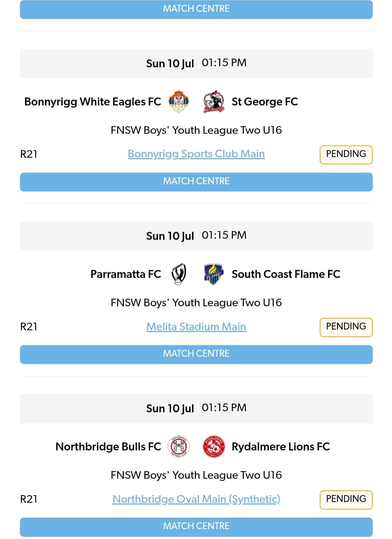Click the Bonnyrigg White Eagles FC club logo

click(x=178, y=102)
